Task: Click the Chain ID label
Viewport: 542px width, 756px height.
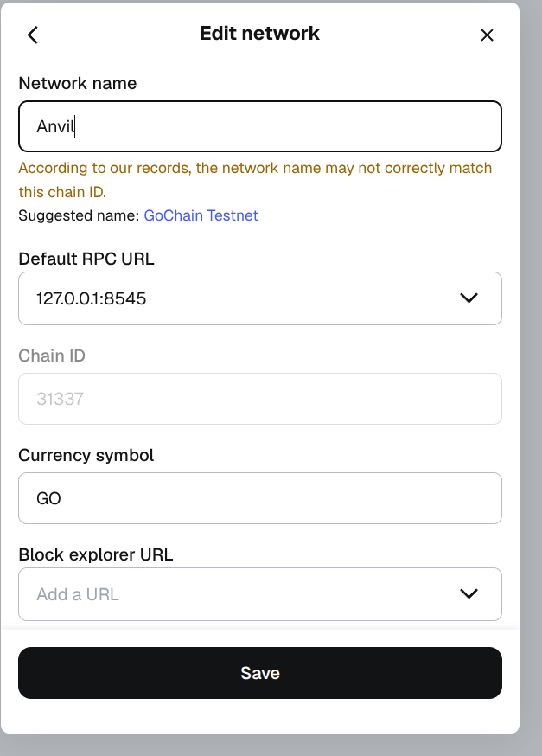Action: 52,356
